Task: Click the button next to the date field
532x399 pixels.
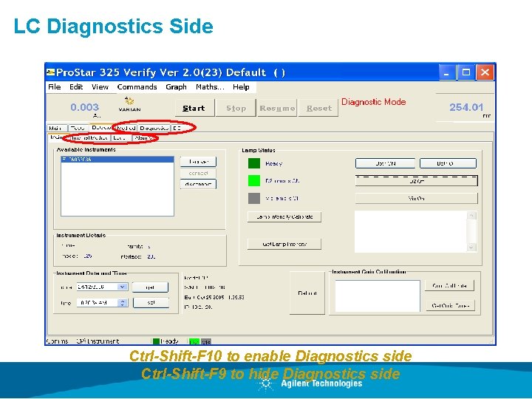Action: (150, 287)
